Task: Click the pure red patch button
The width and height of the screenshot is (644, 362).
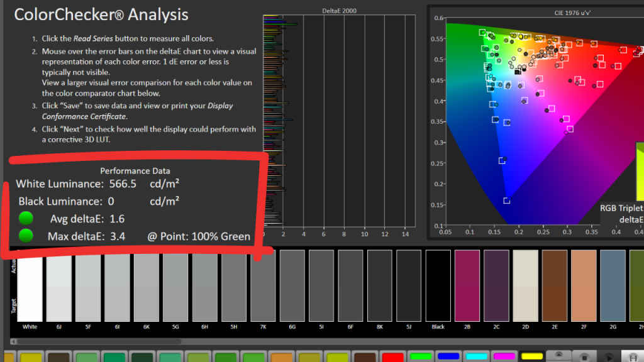Action: [392, 356]
